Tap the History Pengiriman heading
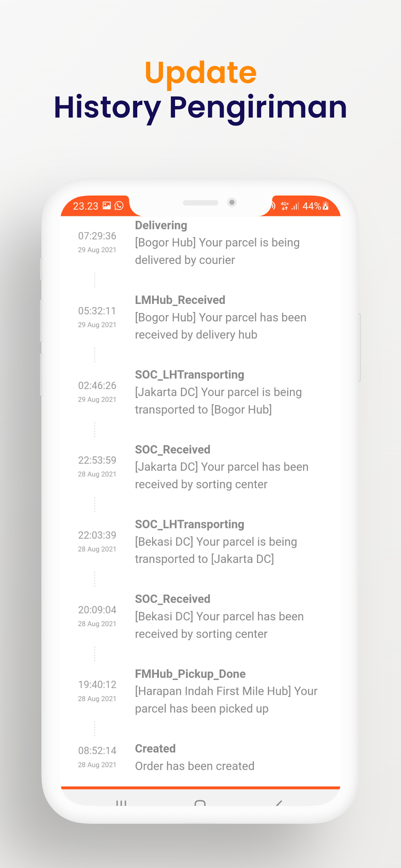Image resolution: width=401 pixels, height=868 pixels. 200,107
